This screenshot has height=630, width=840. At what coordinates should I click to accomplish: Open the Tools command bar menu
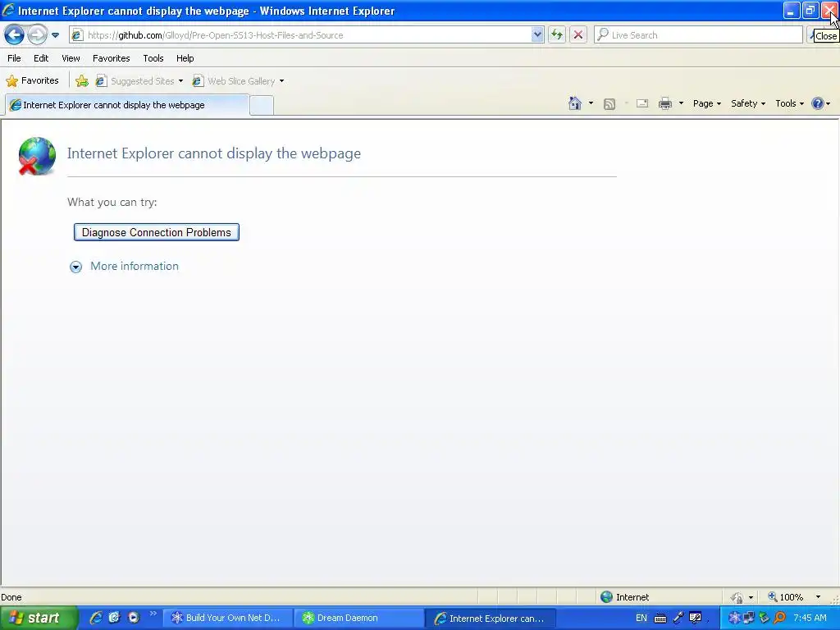(790, 103)
